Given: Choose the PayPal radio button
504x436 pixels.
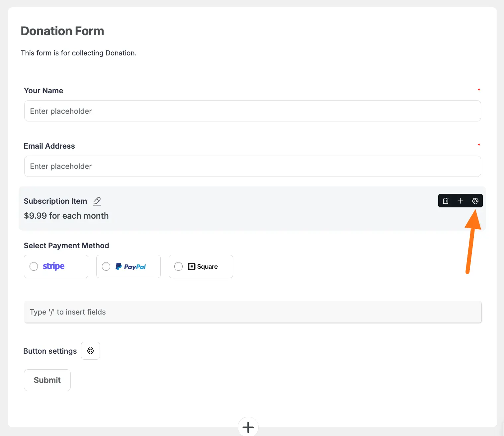Looking at the screenshot, I should pos(106,266).
